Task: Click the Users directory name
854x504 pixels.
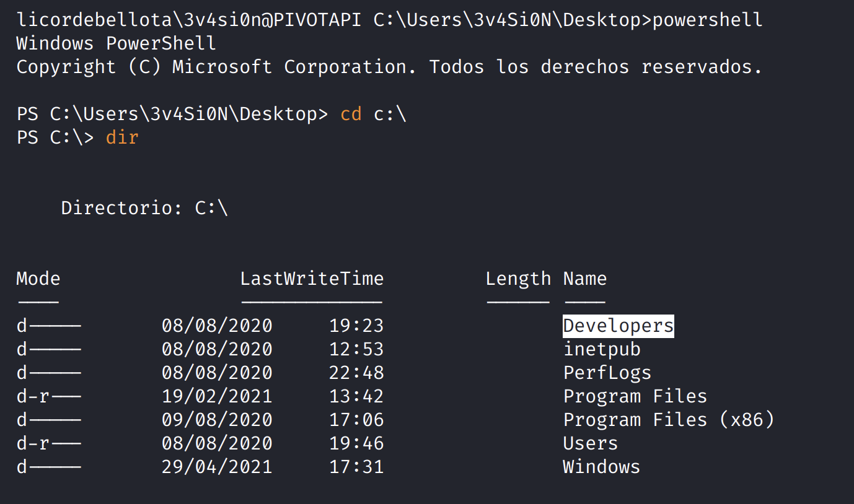Action: tap(590, 443)
